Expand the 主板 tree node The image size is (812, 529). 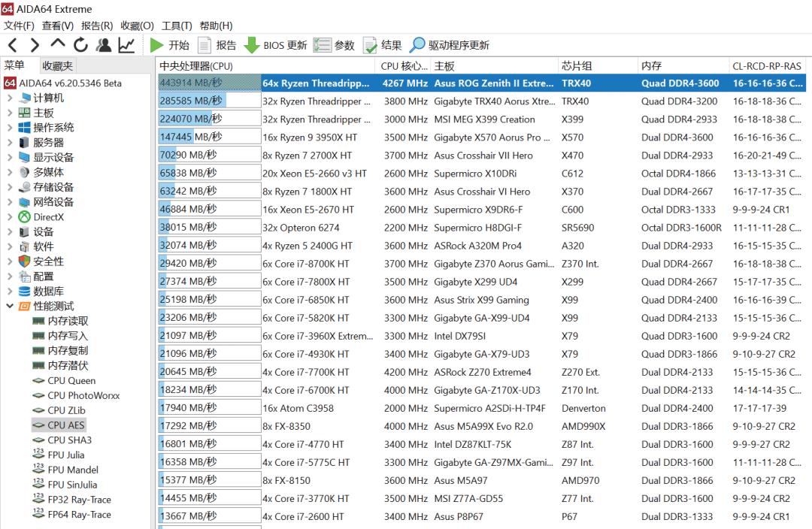click(x=10, y=112)
